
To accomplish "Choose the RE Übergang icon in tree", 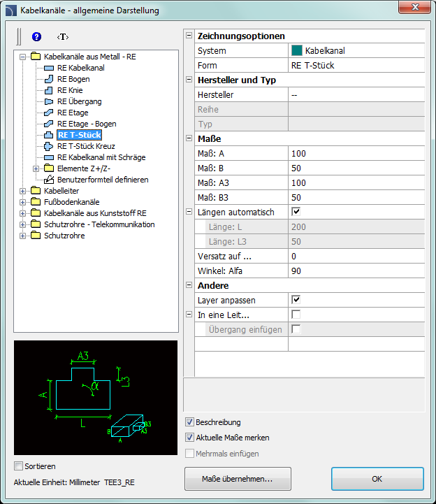I will (x=49, y=101).
